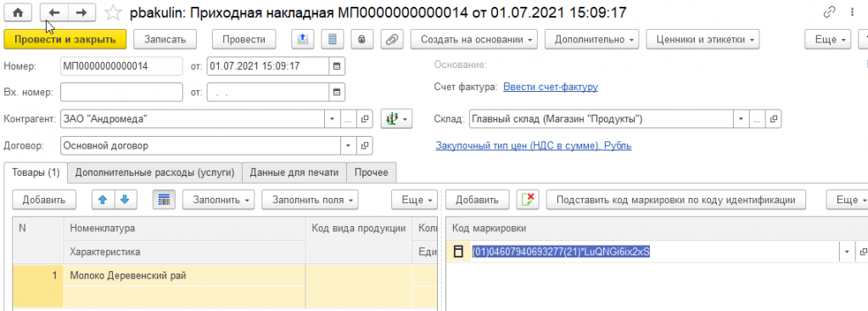Navigate back with the left arrow
This screenshot has height=311, width=868.
54,12
